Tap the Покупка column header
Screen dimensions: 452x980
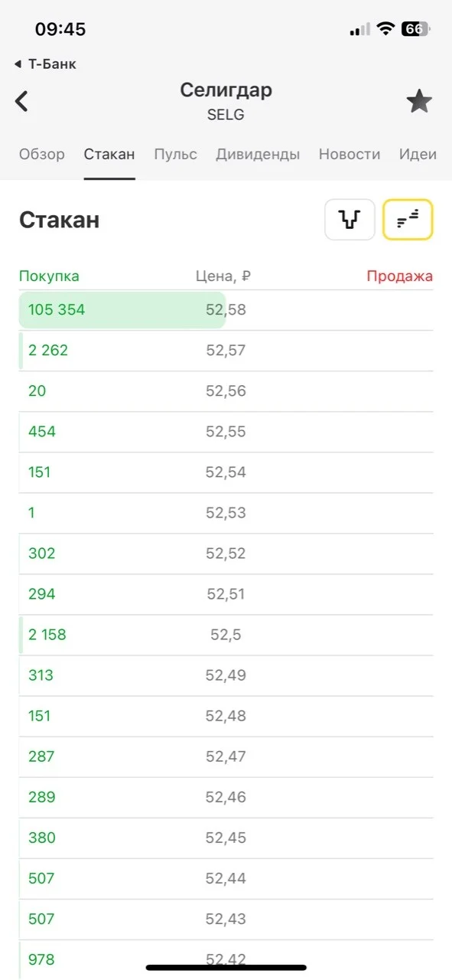49,276
